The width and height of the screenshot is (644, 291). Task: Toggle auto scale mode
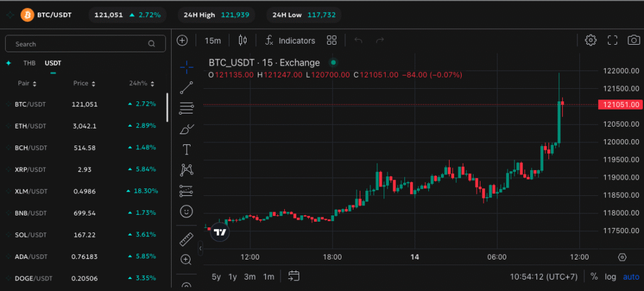(631, 277)
